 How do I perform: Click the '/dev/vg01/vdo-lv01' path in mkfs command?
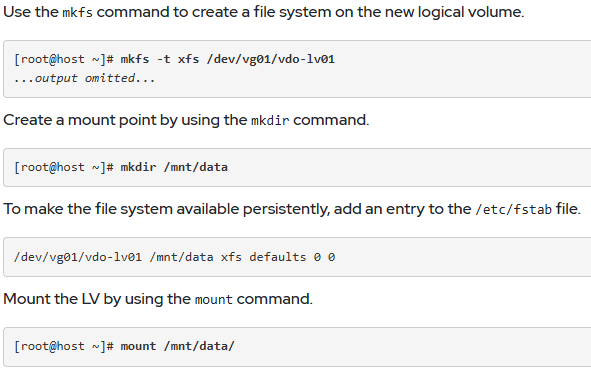[271, 59]
